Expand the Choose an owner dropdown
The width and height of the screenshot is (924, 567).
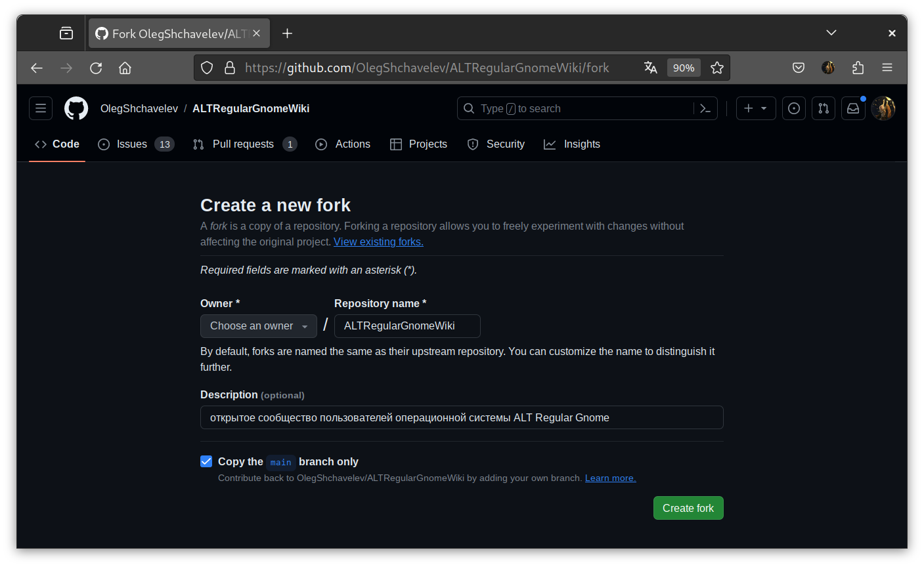coord(259,326)
